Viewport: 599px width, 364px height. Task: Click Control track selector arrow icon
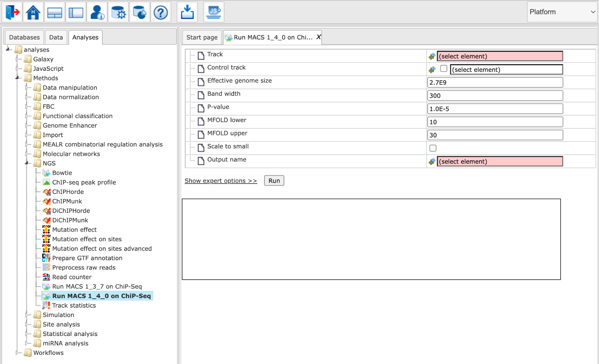coord(432,70)
